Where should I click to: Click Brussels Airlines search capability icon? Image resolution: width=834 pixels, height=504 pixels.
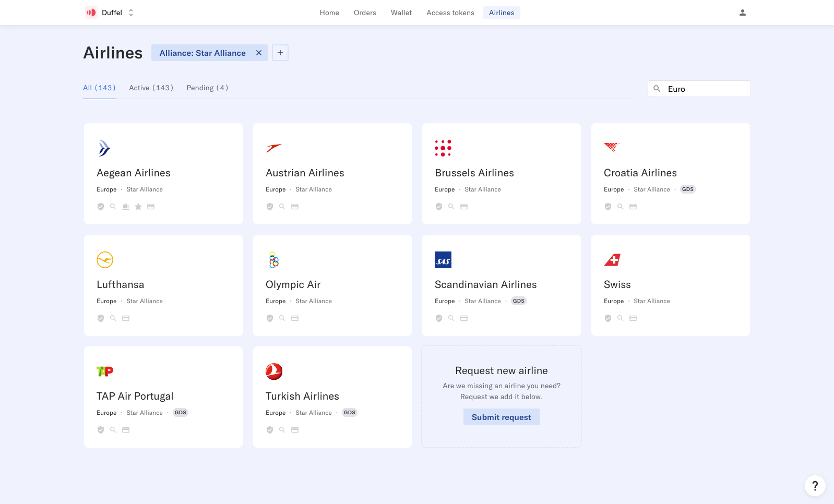[451, 207]
